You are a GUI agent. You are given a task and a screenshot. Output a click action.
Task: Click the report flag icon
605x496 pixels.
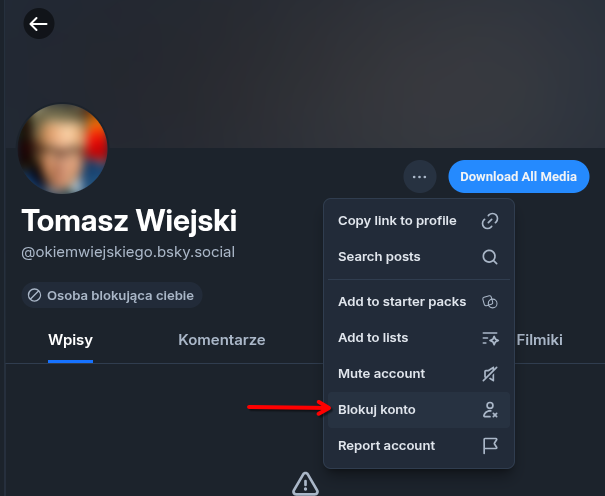pos(490,446)
